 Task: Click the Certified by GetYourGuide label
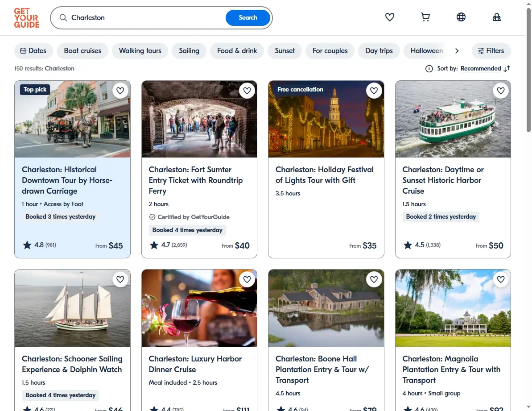(x=190, y=217)
